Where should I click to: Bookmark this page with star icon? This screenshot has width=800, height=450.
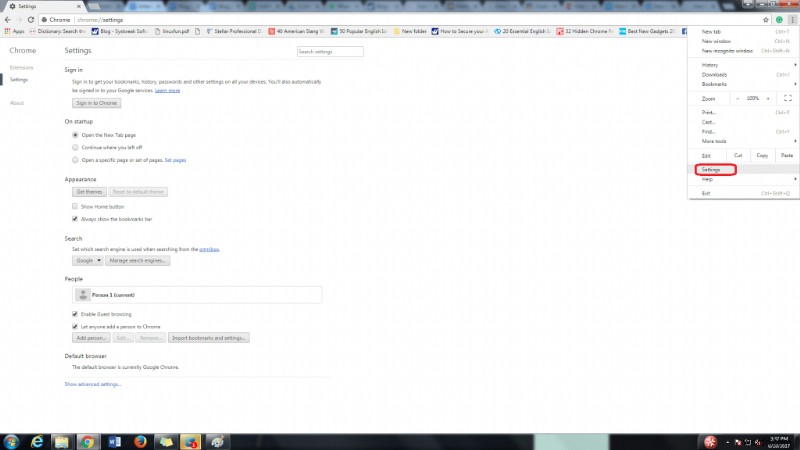click(766, 20)
